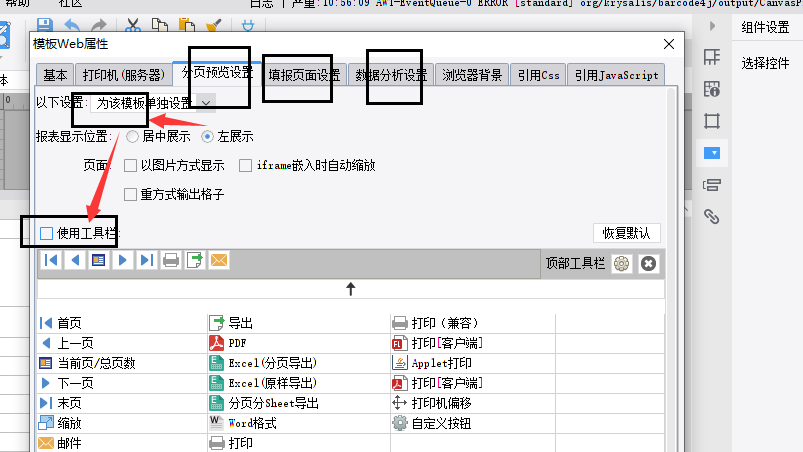Viewport: 803px width, 452px height.
Task: Enable iframe嵌入时自动缩放 checkbox
Action: [245, 165]
